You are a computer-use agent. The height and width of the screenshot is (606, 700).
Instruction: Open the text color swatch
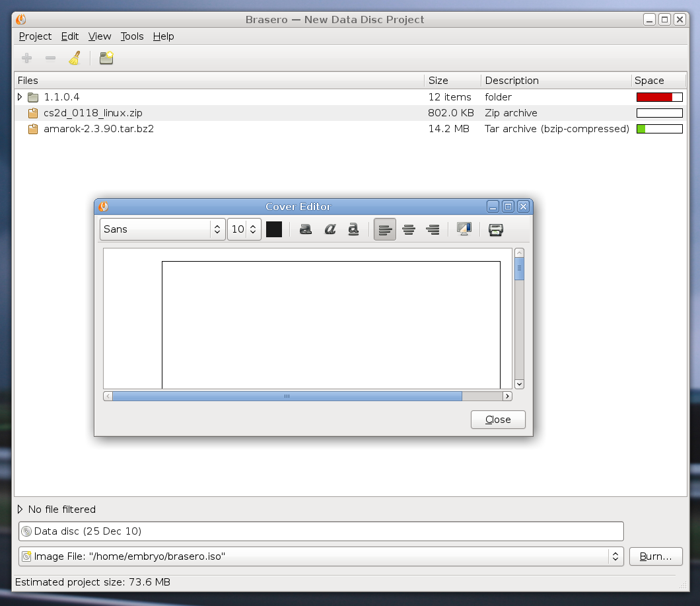273,229
